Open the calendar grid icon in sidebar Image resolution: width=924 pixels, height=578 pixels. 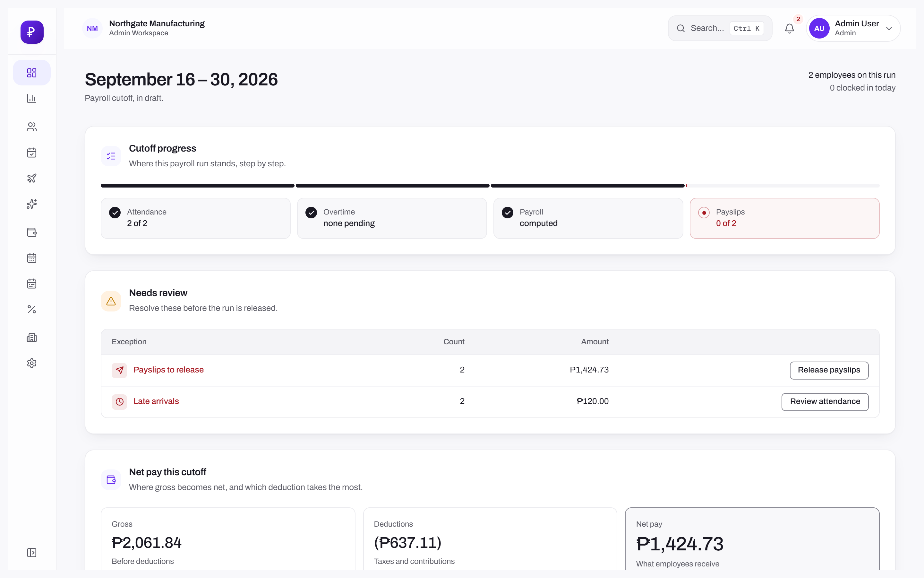32,258
